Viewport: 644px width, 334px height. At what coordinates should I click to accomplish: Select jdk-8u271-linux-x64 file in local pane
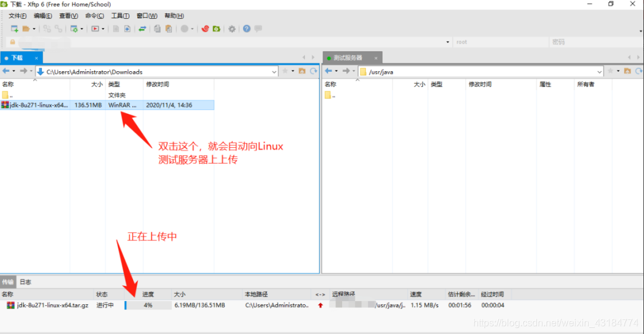(107, 105)
